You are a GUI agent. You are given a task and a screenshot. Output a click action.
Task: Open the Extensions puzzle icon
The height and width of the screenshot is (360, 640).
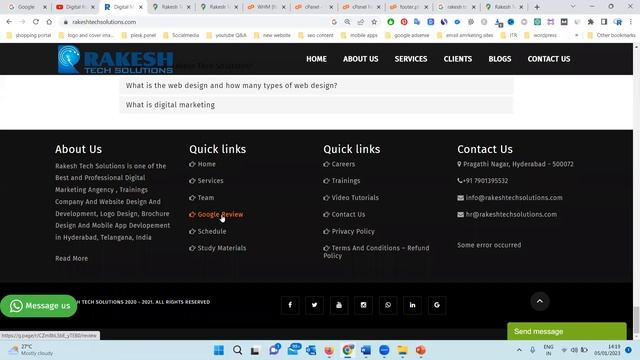[591, 22]
